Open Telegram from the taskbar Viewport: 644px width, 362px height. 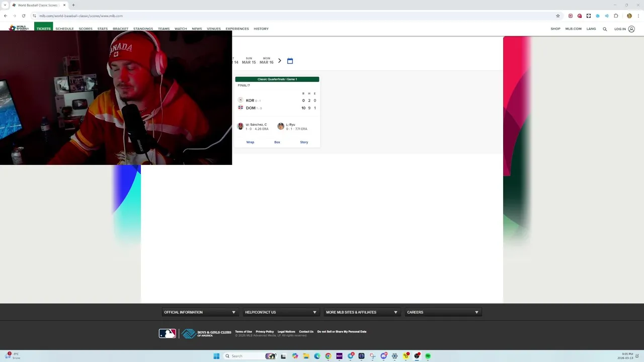(x=350, y=356)
